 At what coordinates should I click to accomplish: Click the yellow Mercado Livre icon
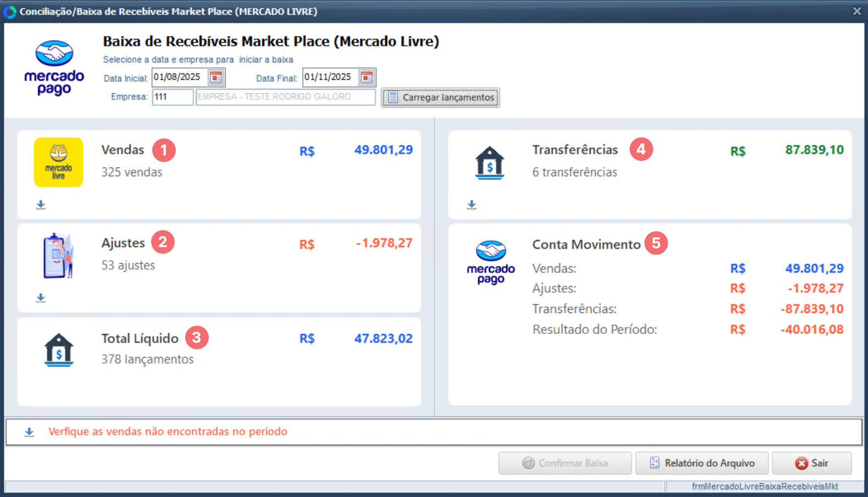coord(58,163)
